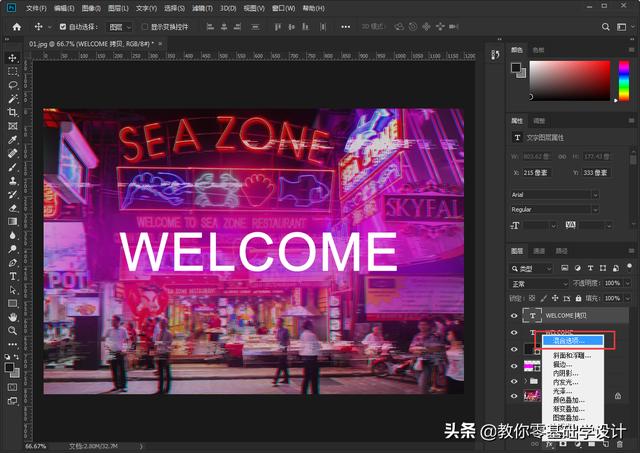Select the Horizontal Type tool

tap(13, 276)
